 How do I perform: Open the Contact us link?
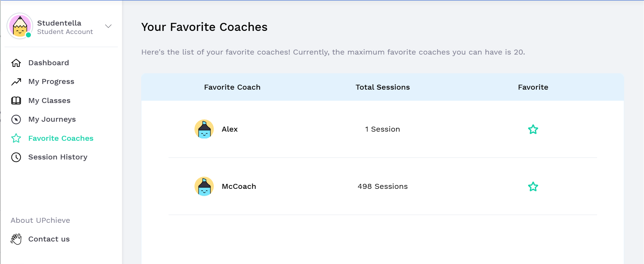[x=49, y=239]
